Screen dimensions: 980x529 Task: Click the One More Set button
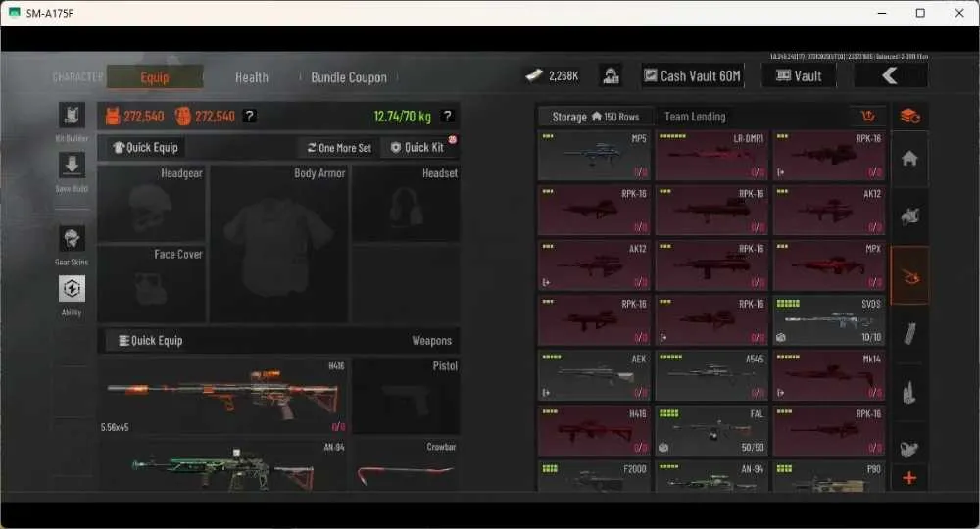tap(339, 148)
